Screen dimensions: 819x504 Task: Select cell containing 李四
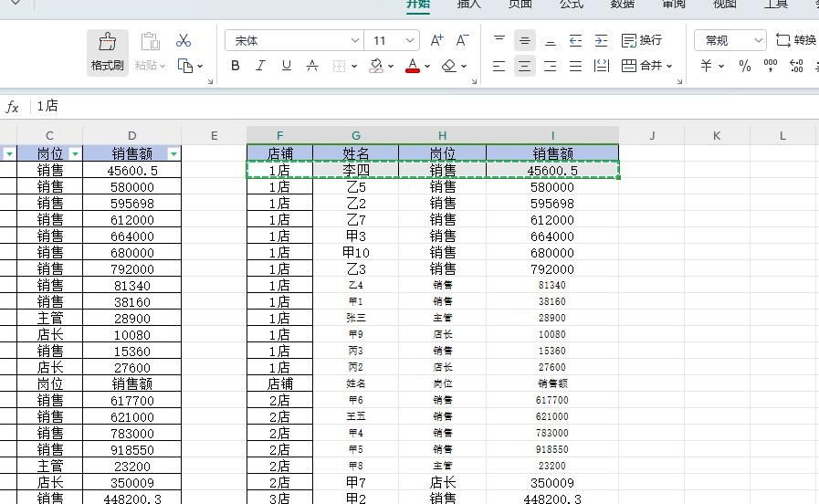pyautogui.click(x=356, y=170)
